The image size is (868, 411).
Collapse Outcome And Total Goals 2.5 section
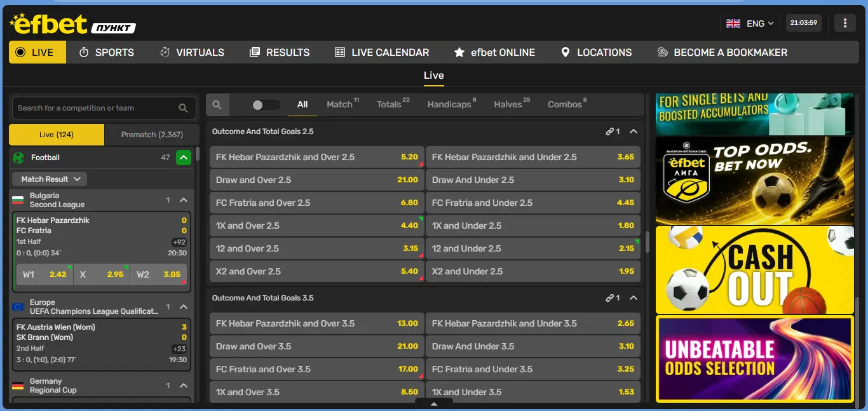click(x=633, y=131)
